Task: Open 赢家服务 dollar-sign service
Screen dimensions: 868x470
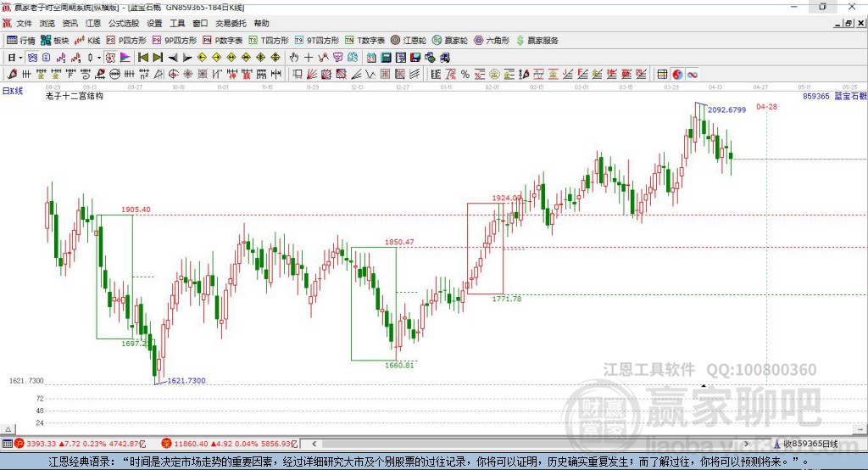Action: click(537, 41)
